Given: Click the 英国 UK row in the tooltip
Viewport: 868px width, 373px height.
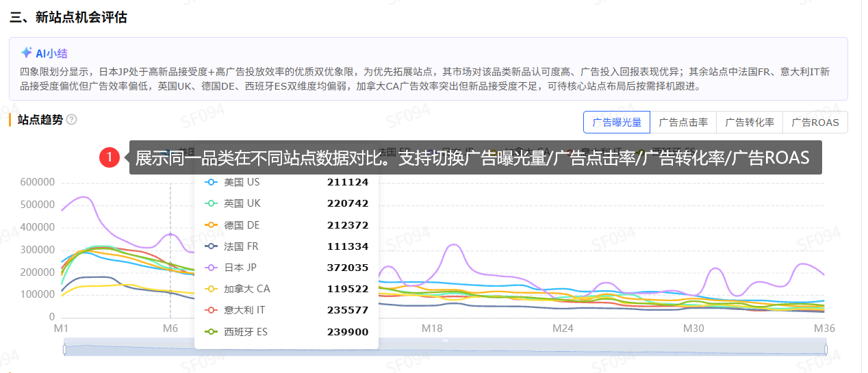Looking at the screenshot, I should [286, 203].
